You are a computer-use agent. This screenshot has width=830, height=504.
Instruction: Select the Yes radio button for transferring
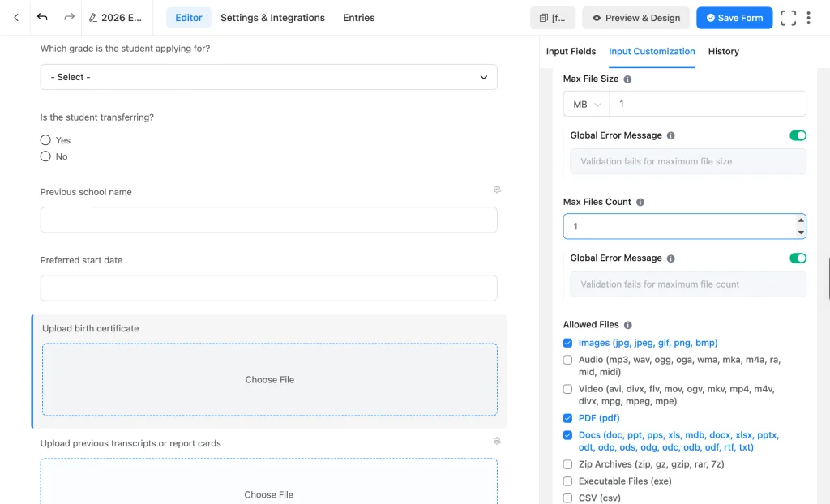pyautogui.click(x=45, y=140)
